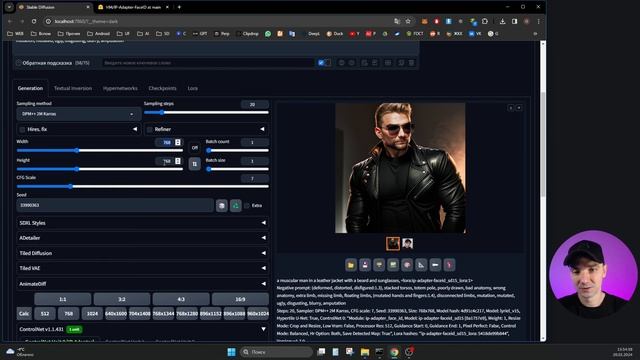Click the dice random seed button
The width and height of the screenshot is (640, 360).
(222, 205)
